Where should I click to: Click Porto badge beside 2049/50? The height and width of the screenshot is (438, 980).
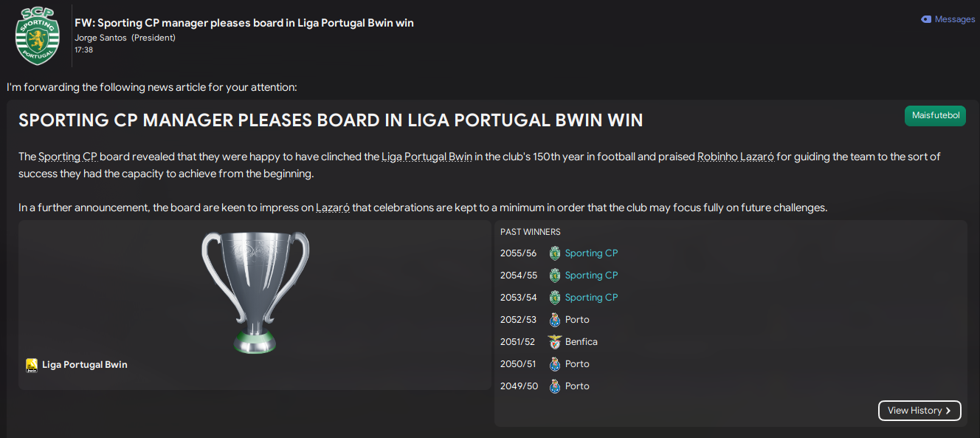point(555,386)
